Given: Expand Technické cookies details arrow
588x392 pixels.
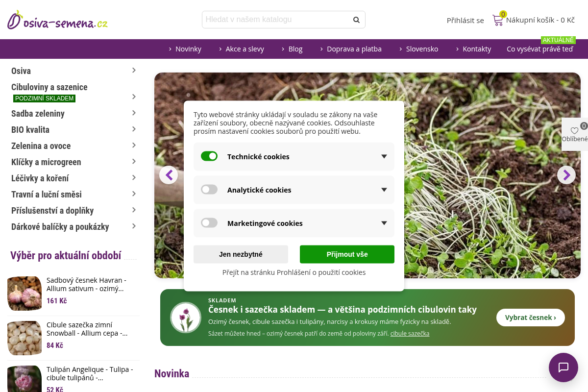Looking at the screenshot, I should tap(384, 157).
